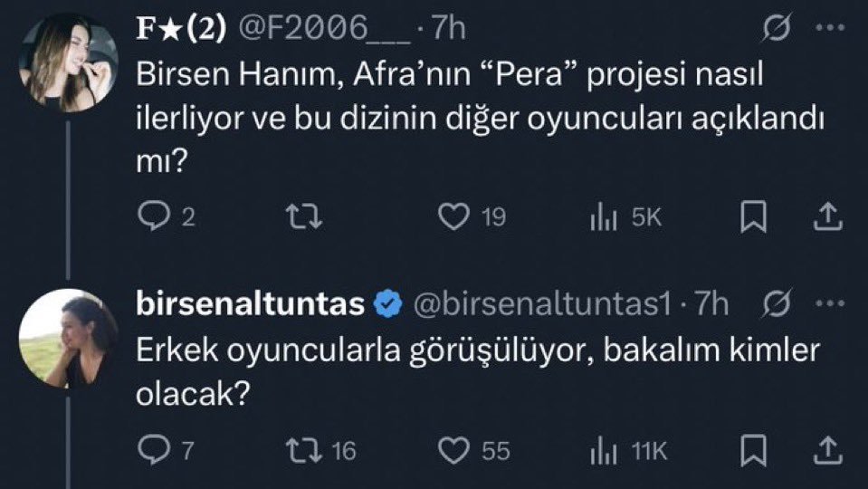View analytics showing 11K views
The width and height of the screenshot is (868, 489).
tap(602, 449)
